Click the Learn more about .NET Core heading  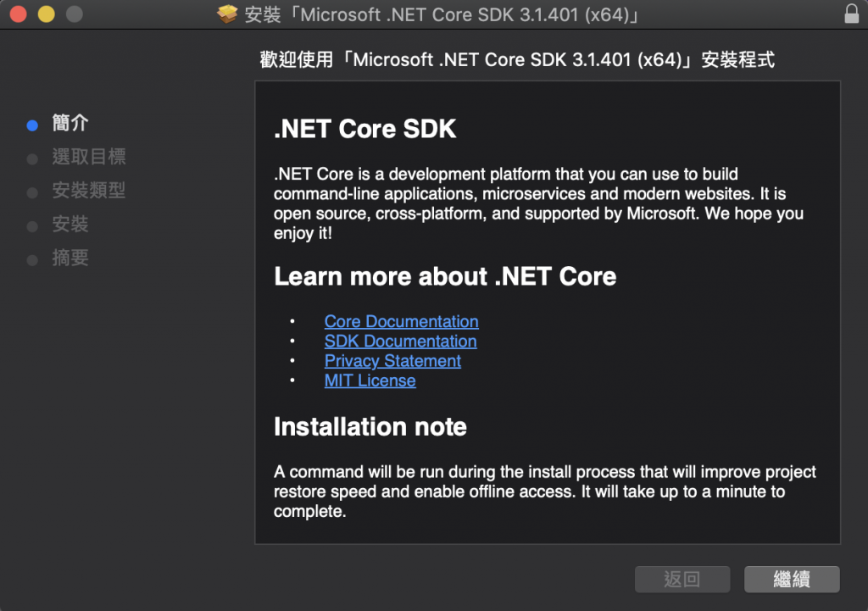445,276
